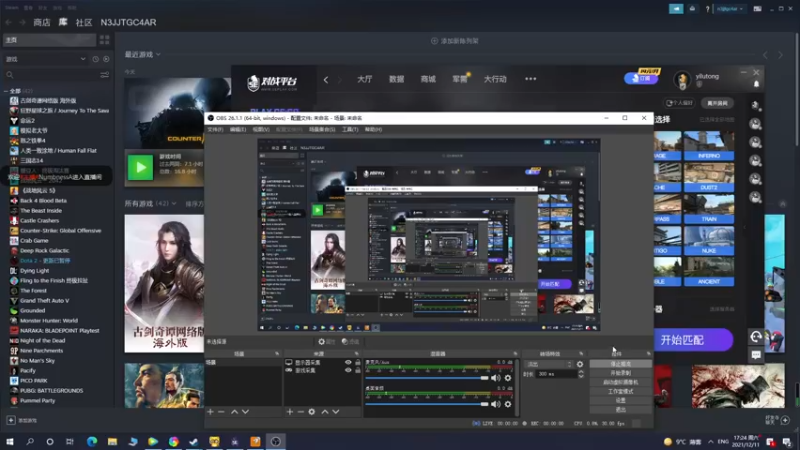Click the stop streaming button in OBS controls

[620, 364]
